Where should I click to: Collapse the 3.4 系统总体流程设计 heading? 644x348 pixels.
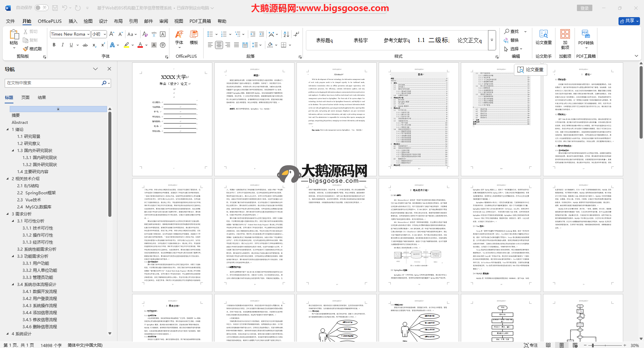pos(13,285)
